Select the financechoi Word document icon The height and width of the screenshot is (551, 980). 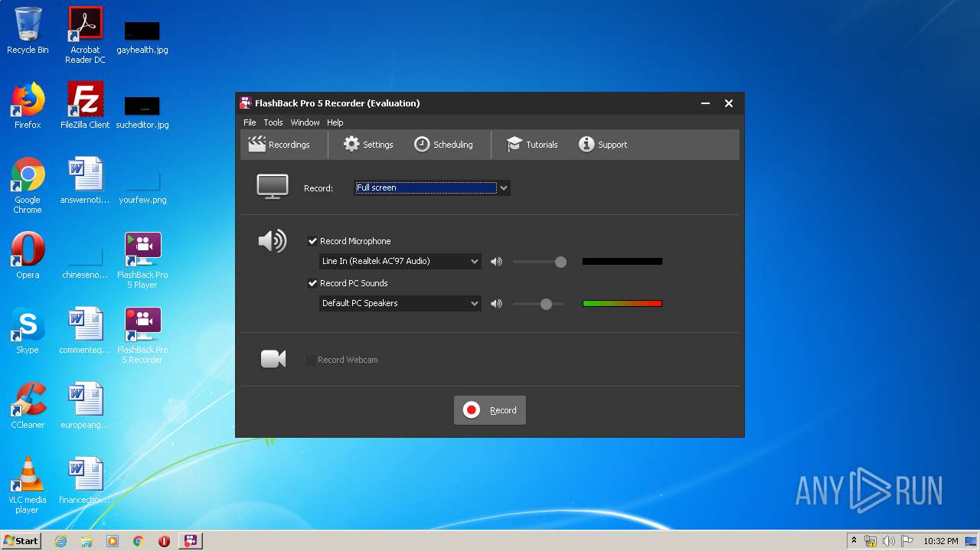coord(85,481)
